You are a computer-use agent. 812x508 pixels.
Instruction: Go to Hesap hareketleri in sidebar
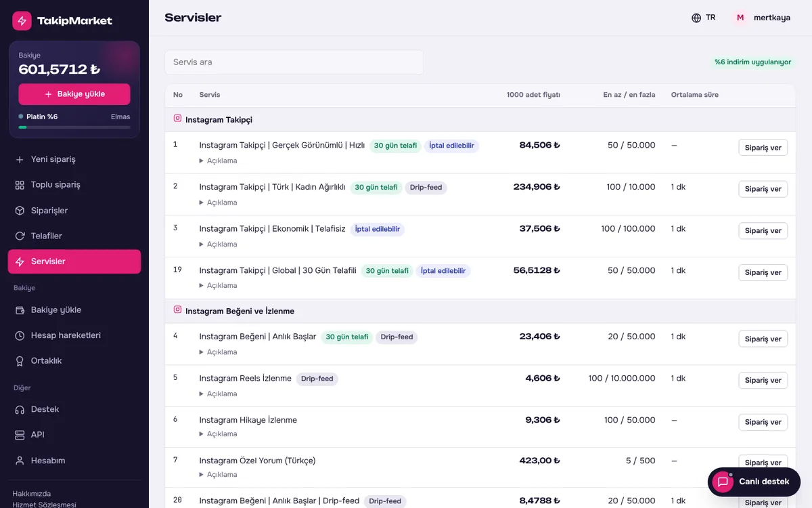(74, 335)
